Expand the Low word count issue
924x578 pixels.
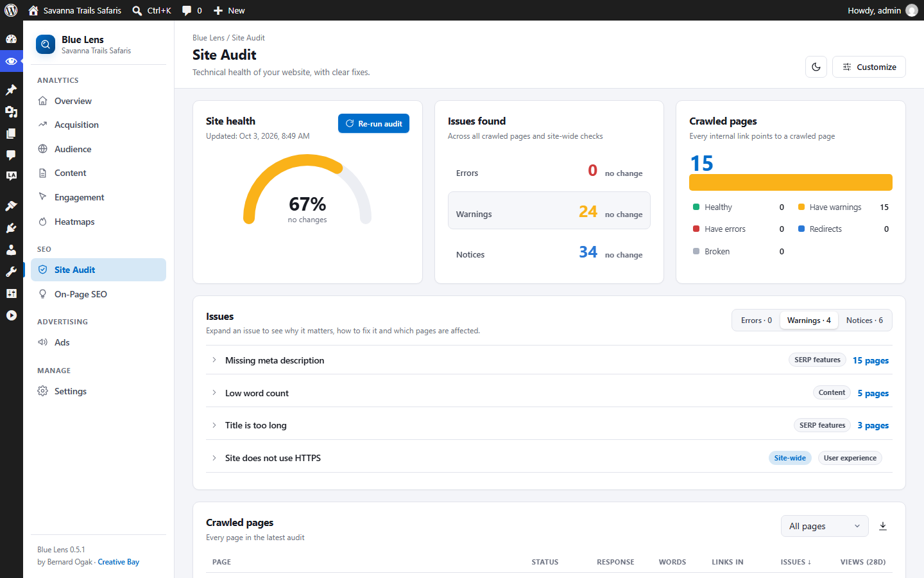549,393
